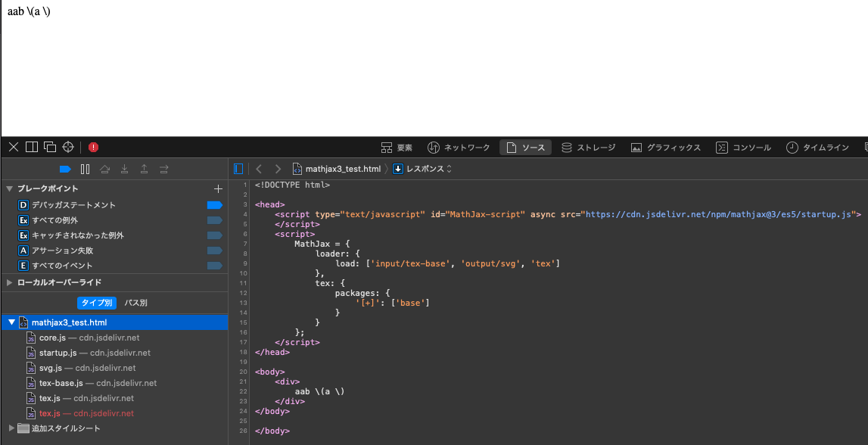Viewport: 868px width, 445px height.
Task: Toggle アサーション失敗 breakpoint marker
Action: point(215,251)
